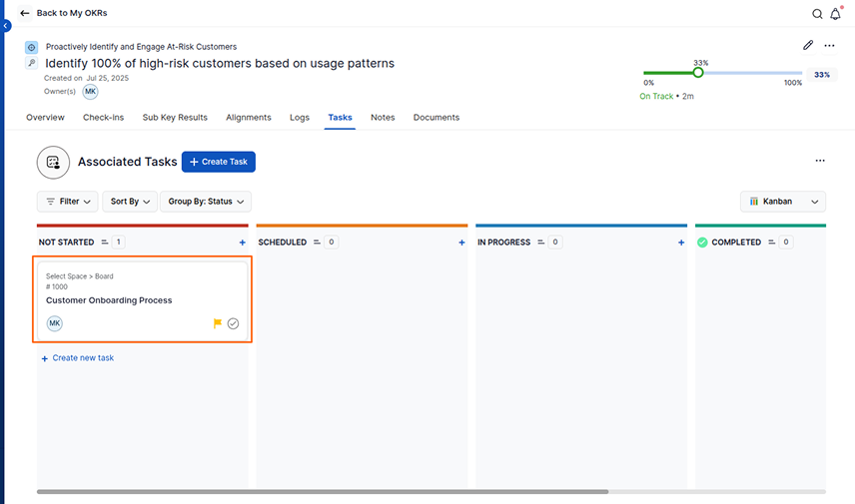Viewport: 855px width, 504px height.
Task: Open the Alignments tab
Action: click(249, 117)
